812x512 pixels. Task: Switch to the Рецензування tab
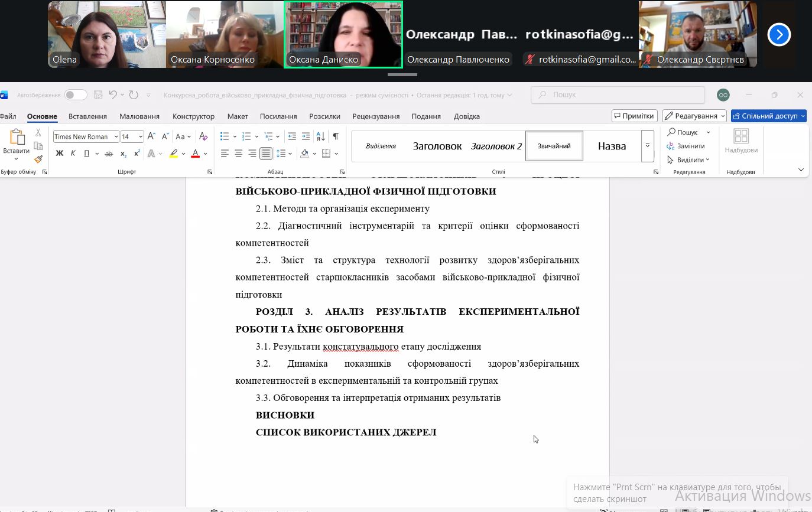tap(376, 116)
